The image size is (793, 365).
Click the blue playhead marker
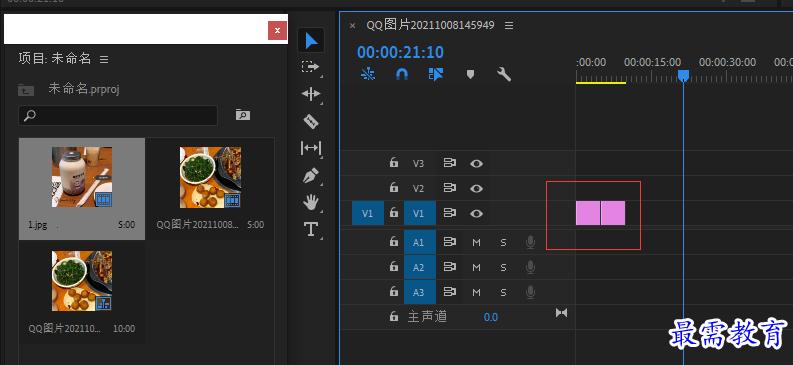(683, 75)
